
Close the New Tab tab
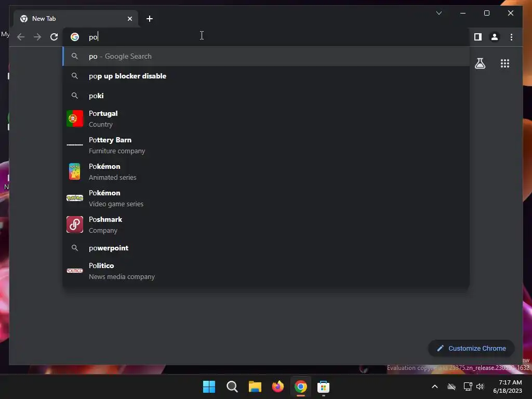coord(129,19)
